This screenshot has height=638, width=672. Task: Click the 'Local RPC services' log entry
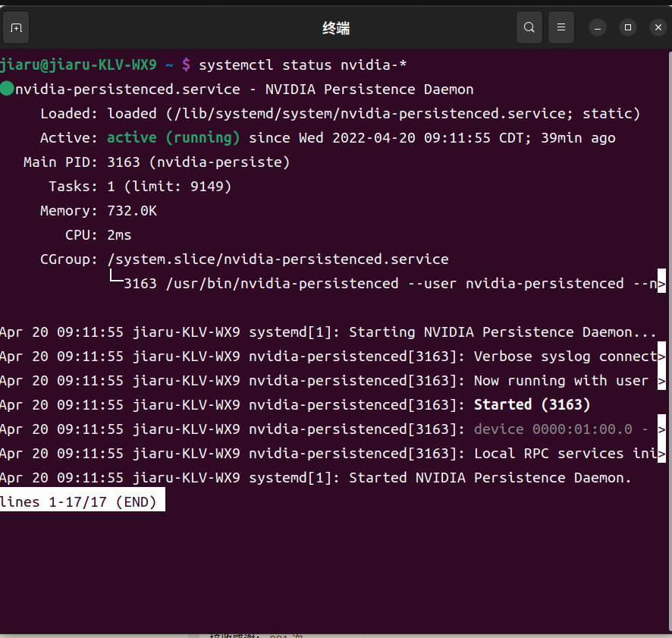coord(328,454)
